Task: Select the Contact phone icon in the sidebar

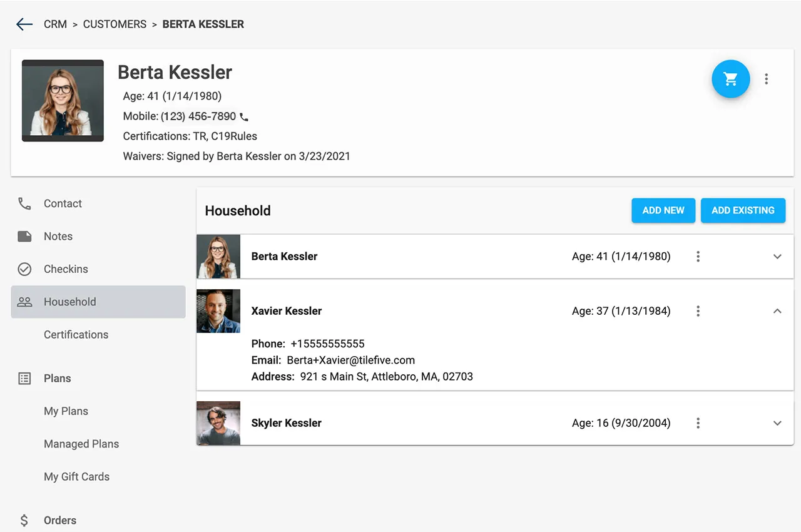Action: pyautogui.click(x=24, y=203)
